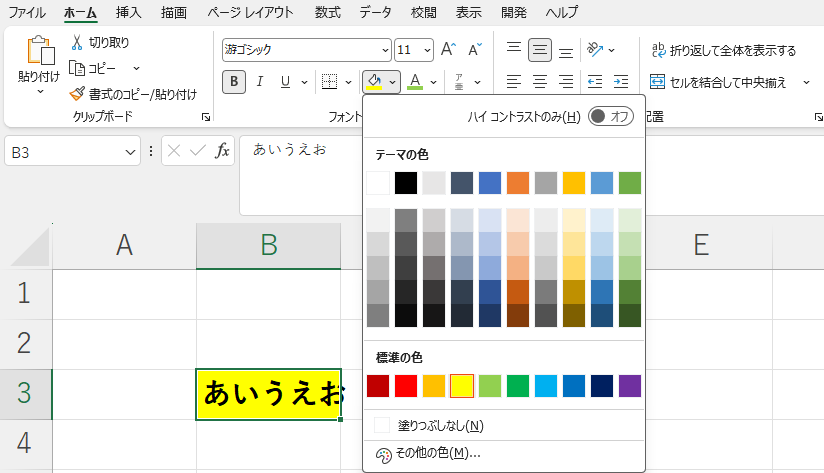Image resolution: width=824 pixels, height=473 pixels.
Task: Switch to the 表示 tab
Action: [468, 13]
